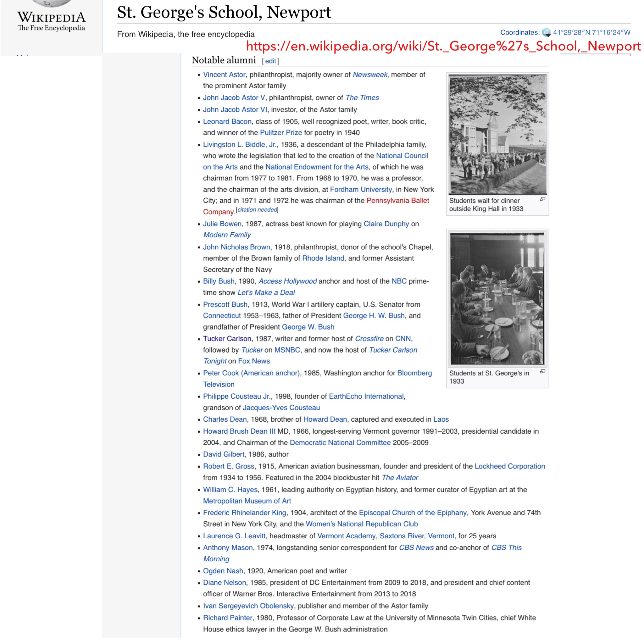
Task: Follow The Times link
Action: coord(362,98)
